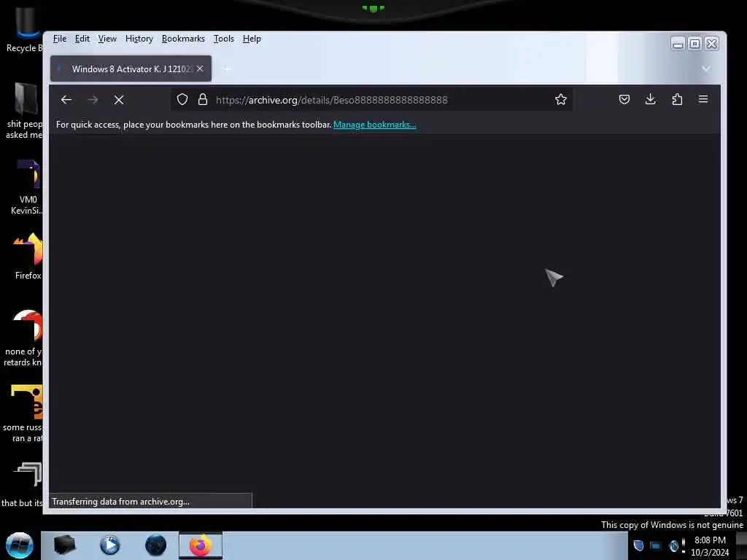The image size is (747, 560).
Task: Select the Windows 8 Activator tab
Action: pyautogui.click(x=131, y=69)
